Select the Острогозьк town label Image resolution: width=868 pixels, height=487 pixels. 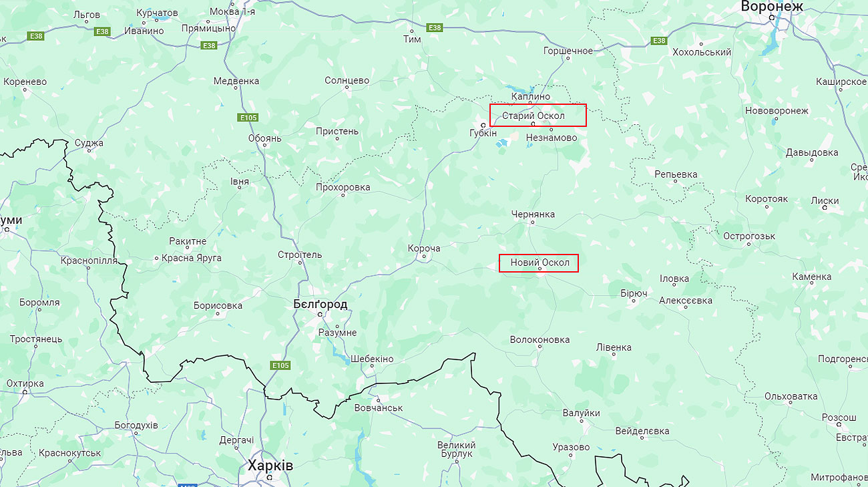click(x=749, y=236)
